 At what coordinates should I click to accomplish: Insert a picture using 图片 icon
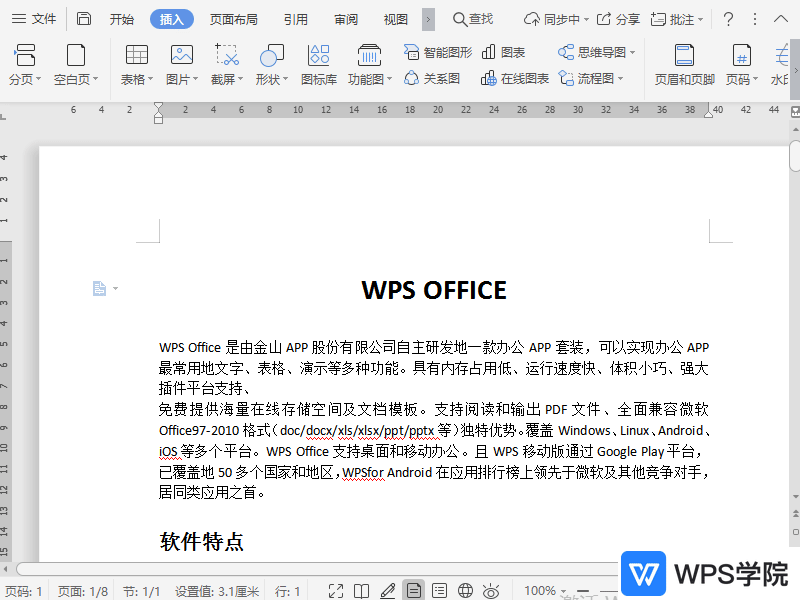[182, 55]
